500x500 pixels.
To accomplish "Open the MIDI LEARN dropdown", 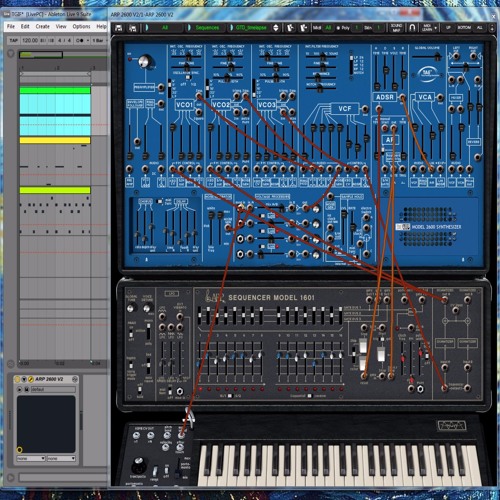I will pos(429,28).
